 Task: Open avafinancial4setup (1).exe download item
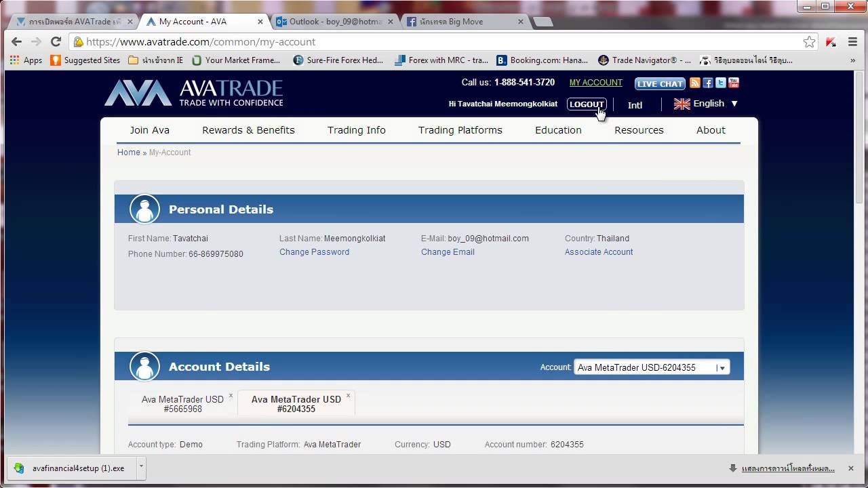click(72, 468)
